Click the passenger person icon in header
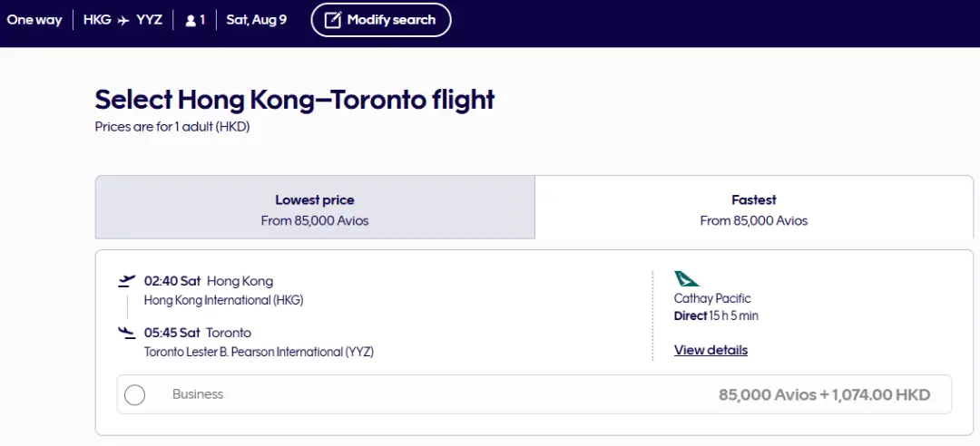The height and width of the screenshot is (446, 980). click(x=191, y=20)
